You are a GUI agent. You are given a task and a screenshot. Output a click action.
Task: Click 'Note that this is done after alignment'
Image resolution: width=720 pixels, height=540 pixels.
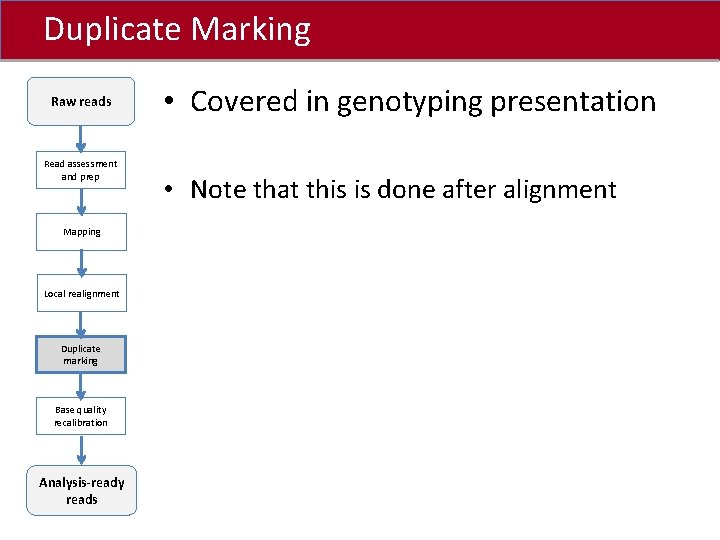403,190
